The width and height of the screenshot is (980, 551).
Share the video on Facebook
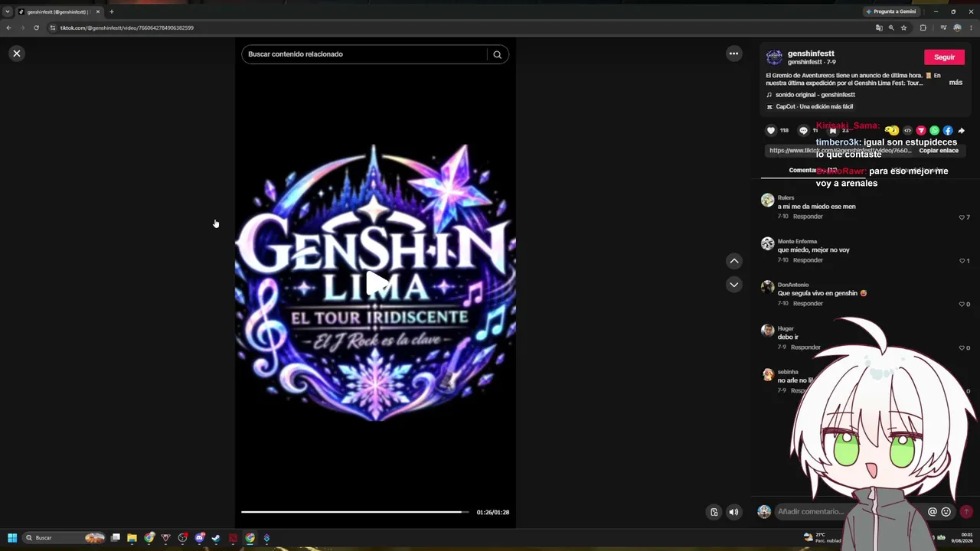pos(948,131)
